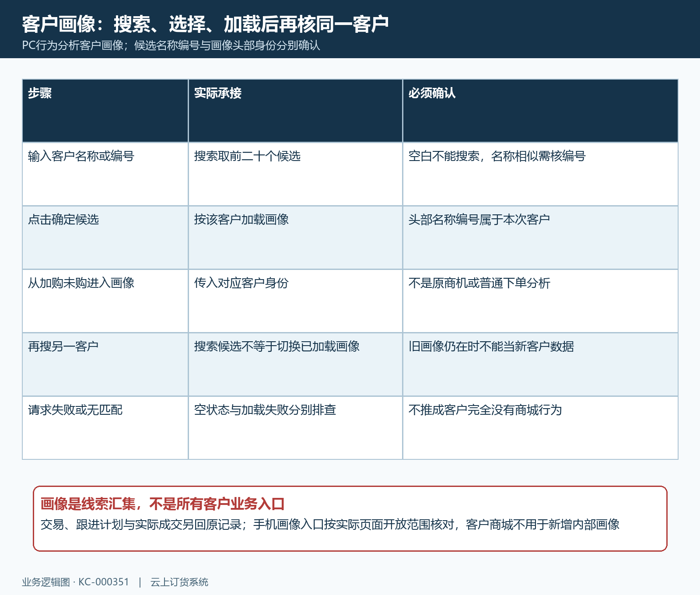Click the cell 请求失败或无匹配
This screenshot has height=595, width=700.
(x=105, y=428)
